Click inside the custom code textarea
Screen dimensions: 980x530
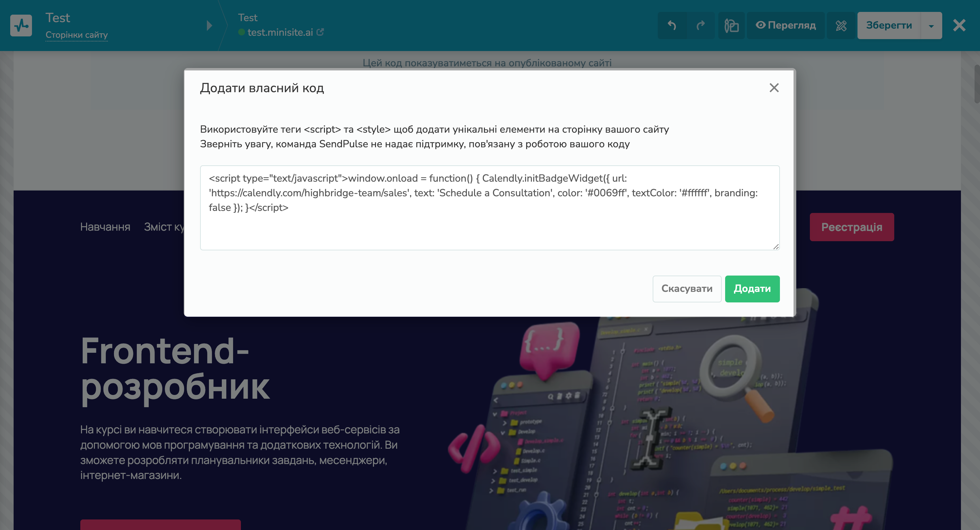pos(489,224)
